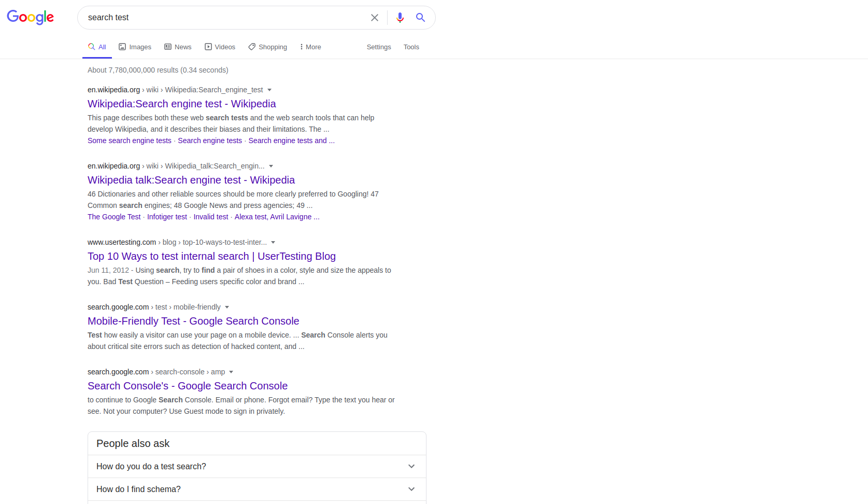Open Wikipedia talk:Search engine test result
This screenshot has width=868, height=504.
point(191,180)
